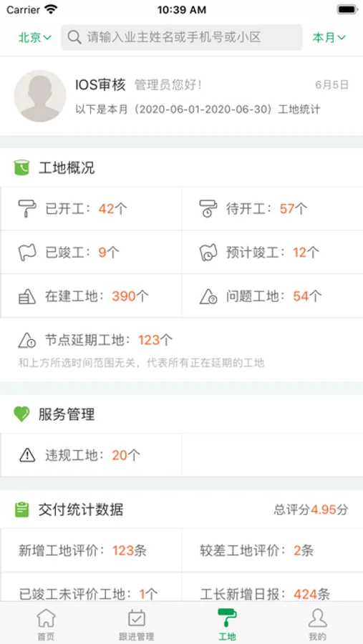Tap the delay warning icon beside 节点延期工地
The width and height of the screenshot is (363, 644).
[x=27, y=340]
